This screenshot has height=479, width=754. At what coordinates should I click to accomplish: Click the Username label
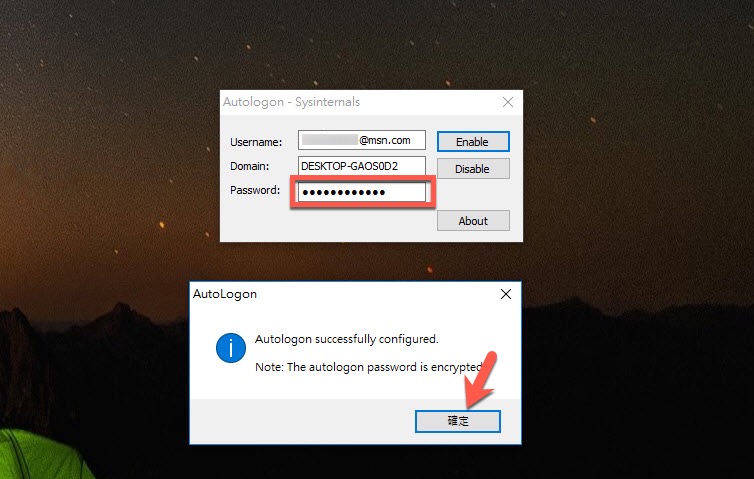(x=256, y=142)
